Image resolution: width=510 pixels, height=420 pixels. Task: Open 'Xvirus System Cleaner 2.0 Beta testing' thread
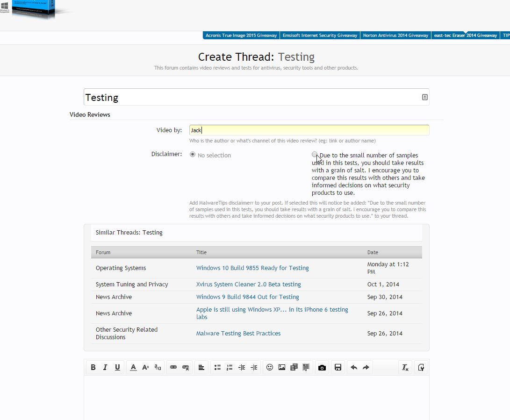tap(249, 284)
